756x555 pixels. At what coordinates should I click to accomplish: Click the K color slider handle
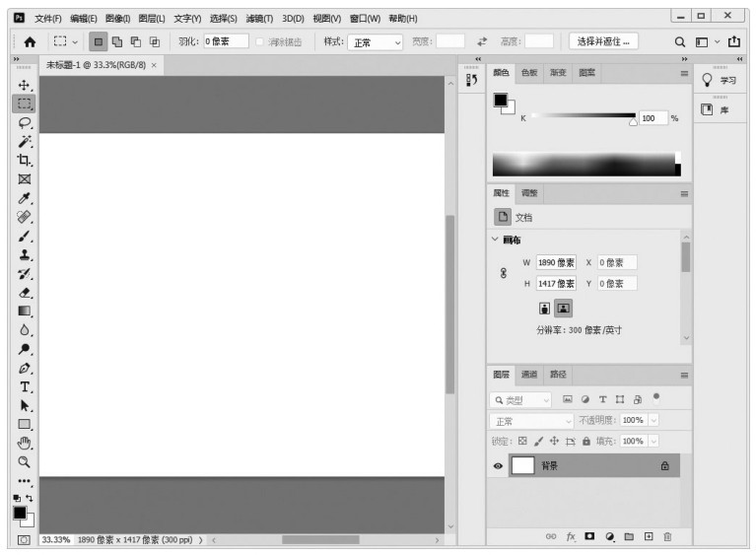tap(633, 121)
